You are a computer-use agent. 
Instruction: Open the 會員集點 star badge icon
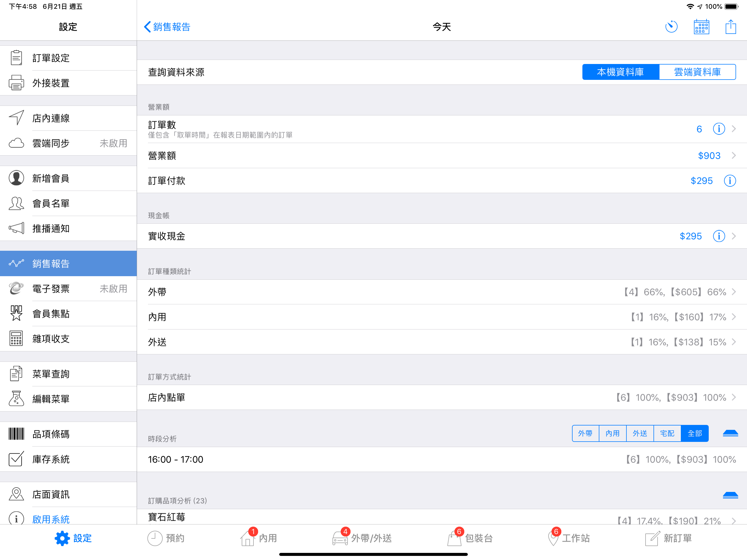(16, 313)
